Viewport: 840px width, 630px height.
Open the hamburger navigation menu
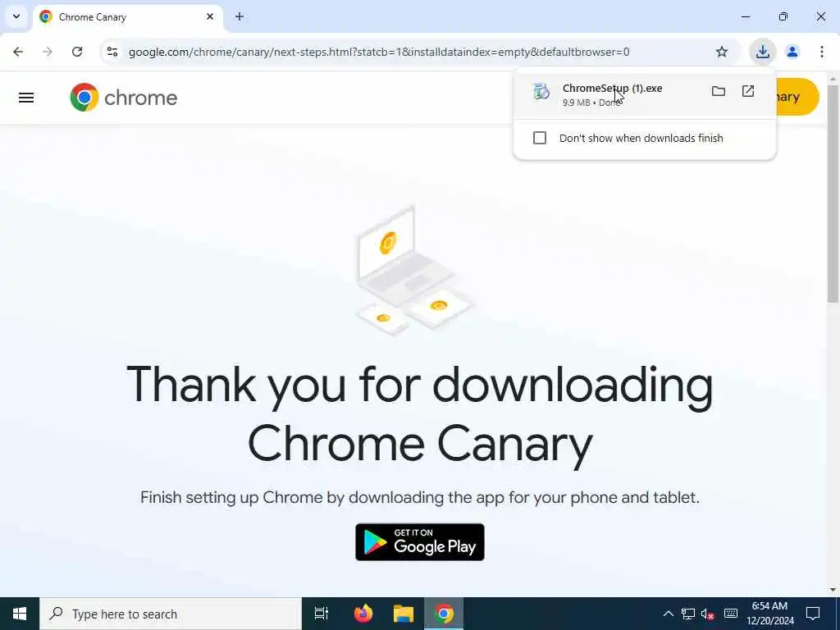pos(26,98)
